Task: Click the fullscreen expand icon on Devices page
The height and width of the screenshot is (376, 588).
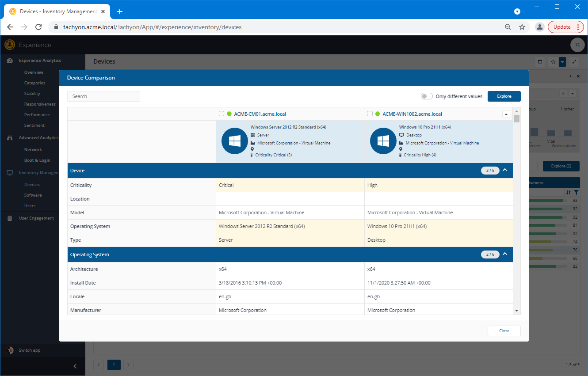Action: pos(574,62)
